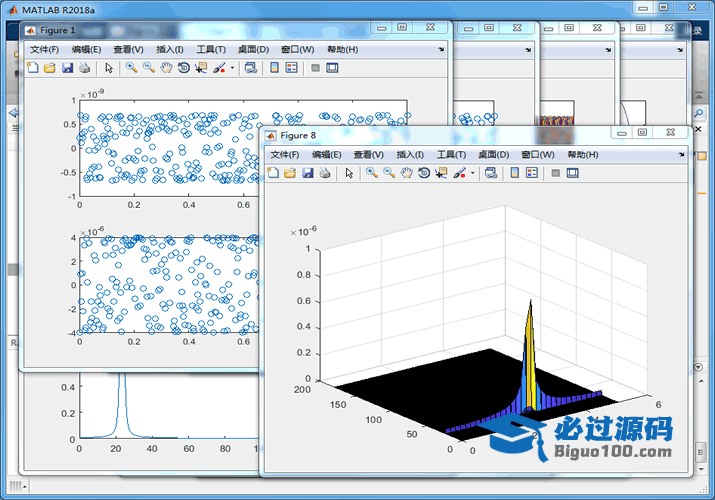Click Show Plot Tools button in Figure 8
The height and width of the screenshot is (500, 715).
573,173
